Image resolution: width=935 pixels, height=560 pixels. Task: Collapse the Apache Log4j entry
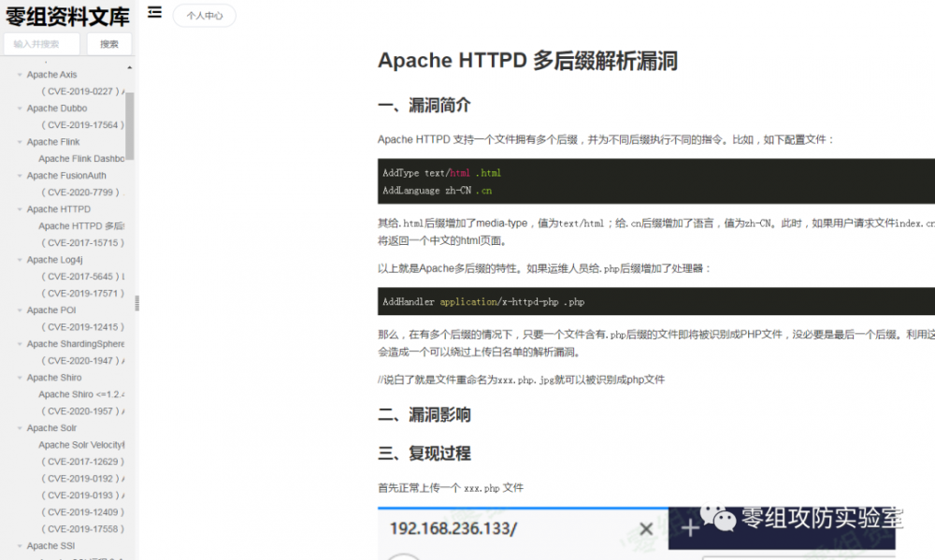[x=20, y=259]
